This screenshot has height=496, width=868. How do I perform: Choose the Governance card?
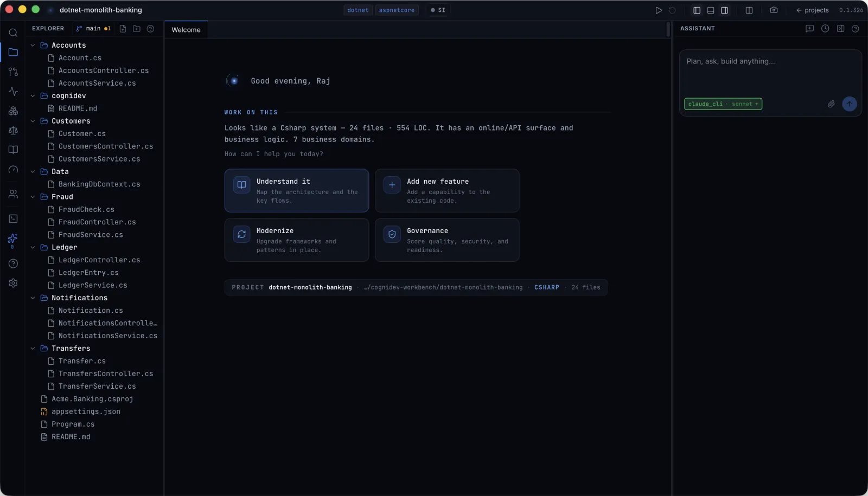click(447, 240)
